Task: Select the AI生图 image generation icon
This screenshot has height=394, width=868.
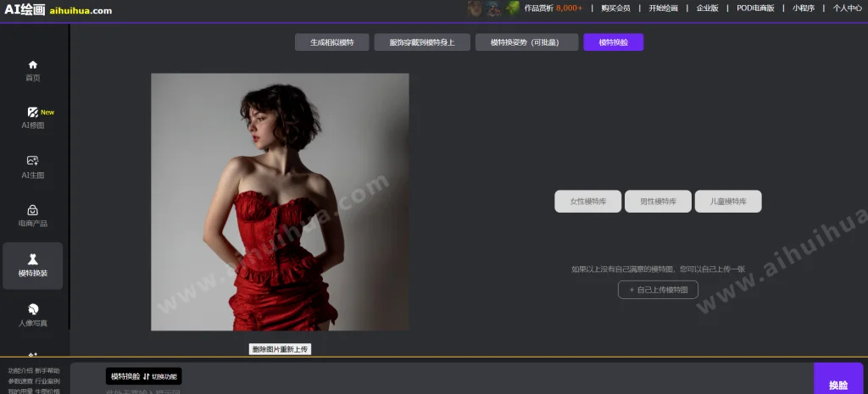Action: pyautogui.click(x=33, y=160)
